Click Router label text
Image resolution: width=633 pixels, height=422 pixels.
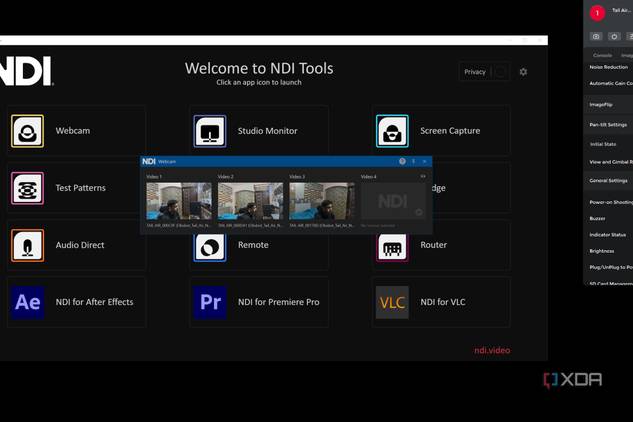tap(433, 245)
